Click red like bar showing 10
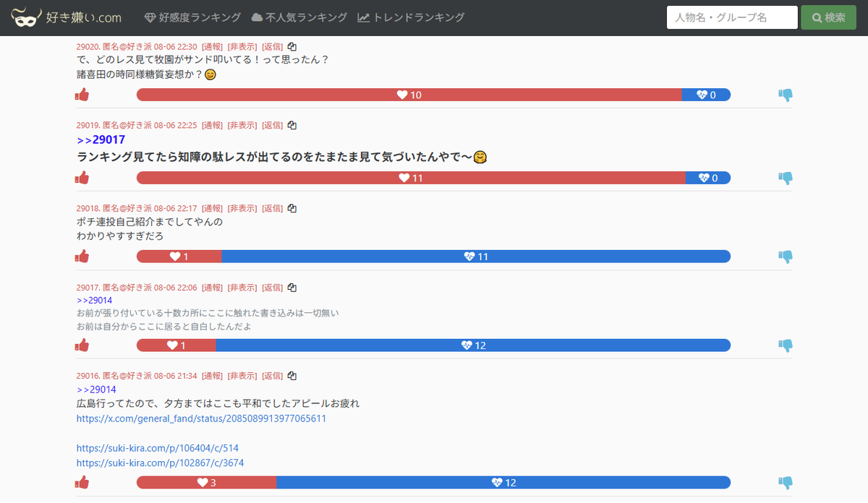Image resolution: width=868 pixels, height=503 pixels. coord(409,95)
